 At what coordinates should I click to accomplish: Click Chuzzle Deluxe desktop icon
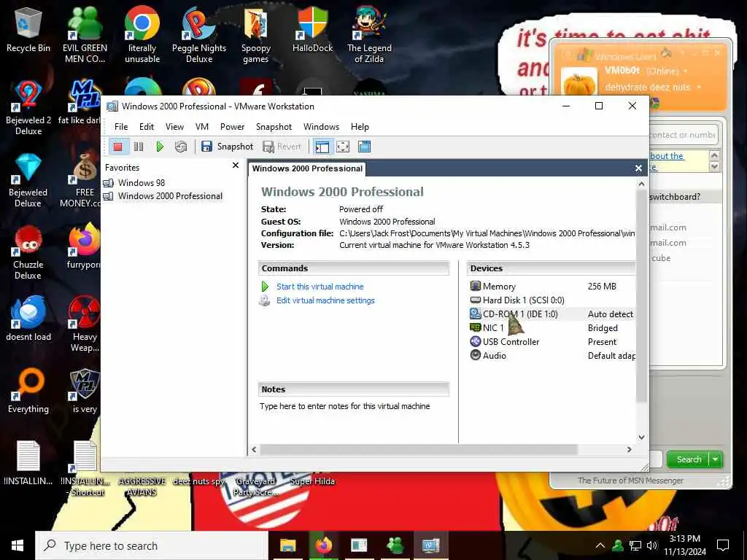(28, 253)
